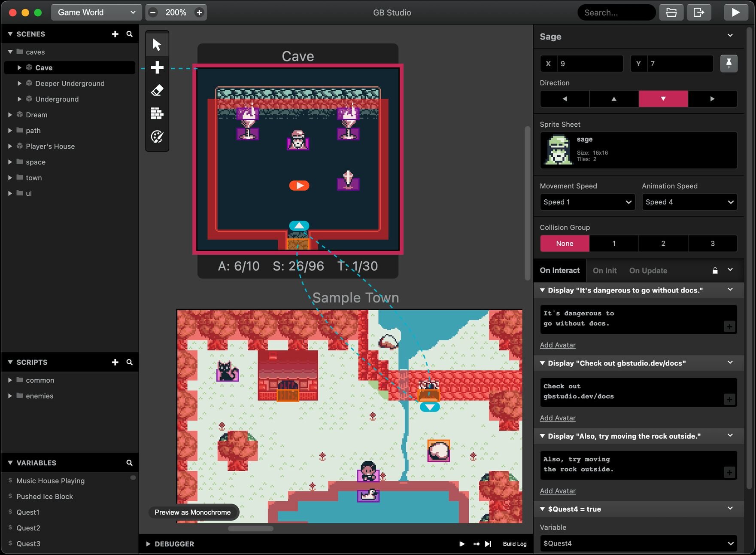
Task: Click the first Add Avatar link
Action: 557,345
